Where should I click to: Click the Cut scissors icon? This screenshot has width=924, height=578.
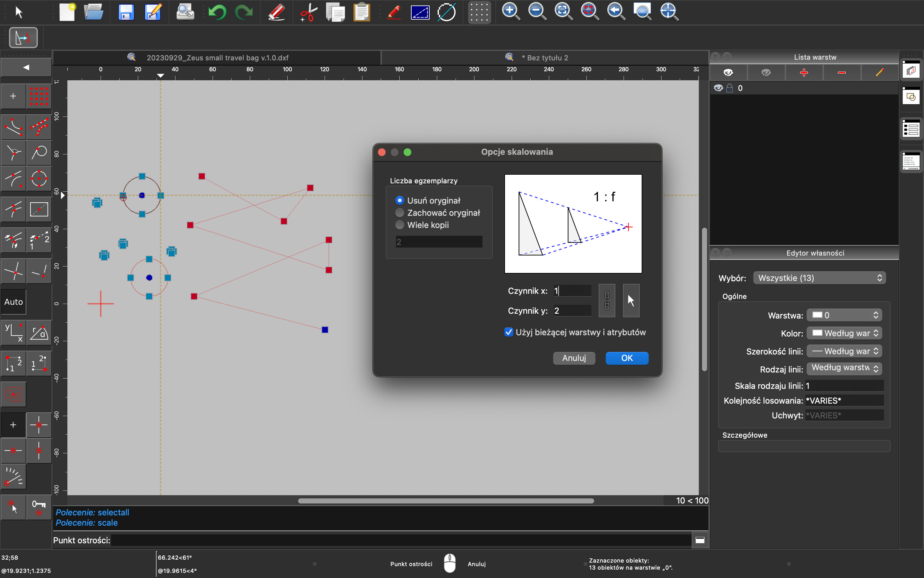[x=309, y=12]
